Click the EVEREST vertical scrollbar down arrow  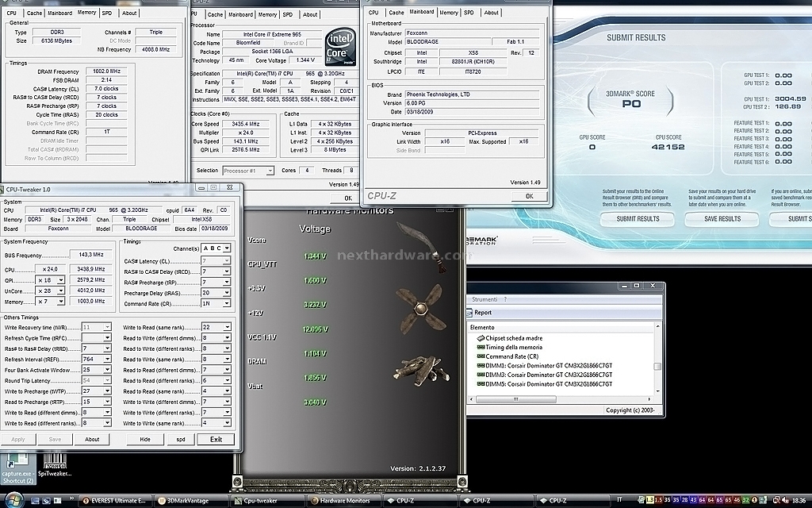coord(657,391)
